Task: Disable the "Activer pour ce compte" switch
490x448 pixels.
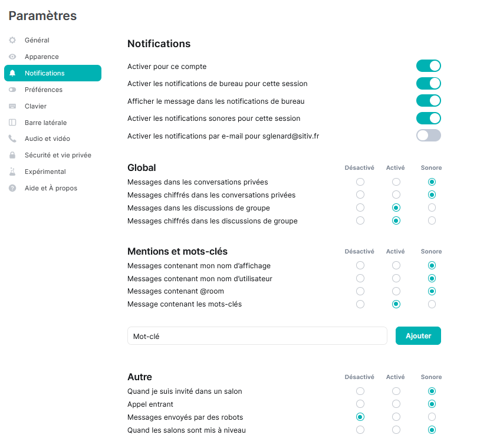Action: point(429,66)
